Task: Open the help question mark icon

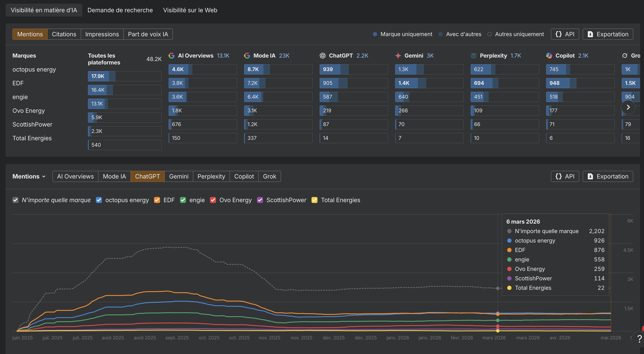Action: (639, 339)
